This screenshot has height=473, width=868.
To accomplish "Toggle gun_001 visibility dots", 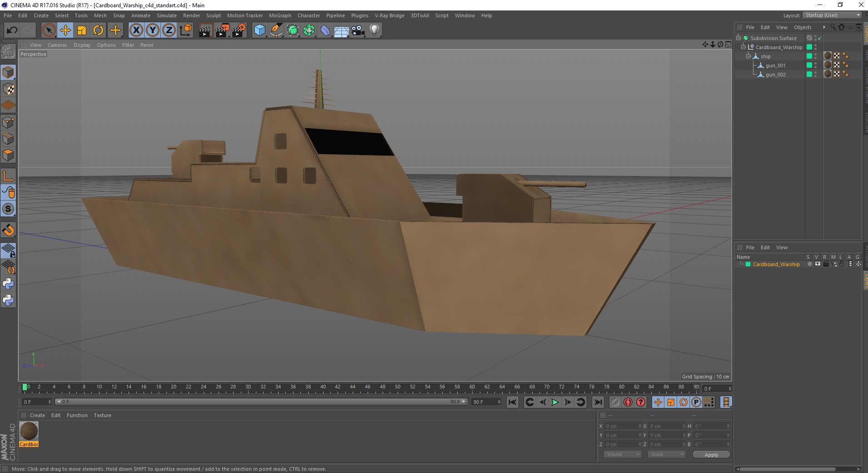I will pos(816,65).
